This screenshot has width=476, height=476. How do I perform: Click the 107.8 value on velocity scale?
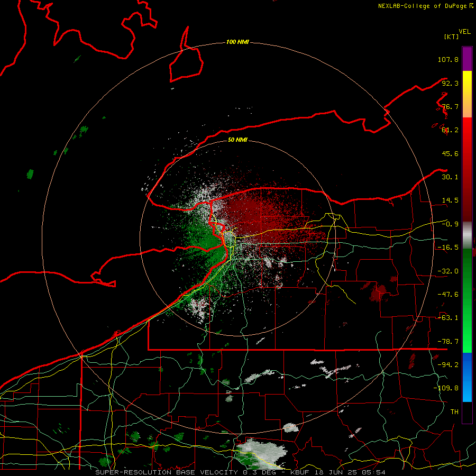click(x=448, y=59)
